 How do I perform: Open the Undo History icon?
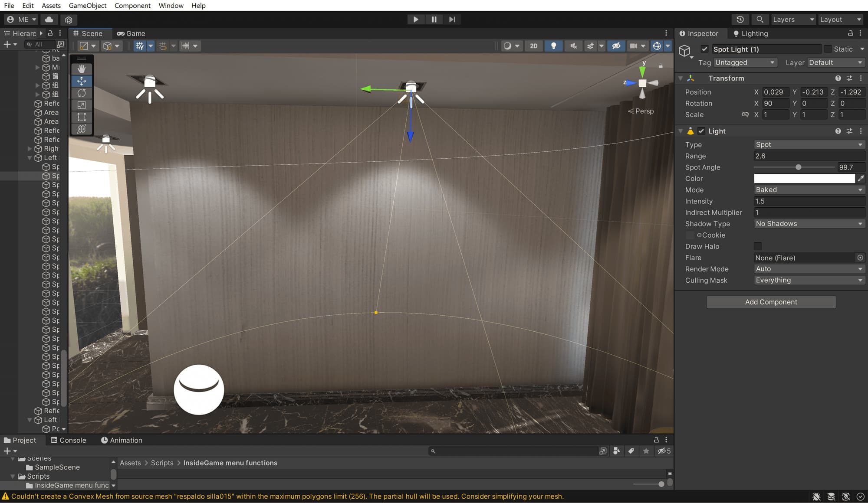tap(740, 20)
